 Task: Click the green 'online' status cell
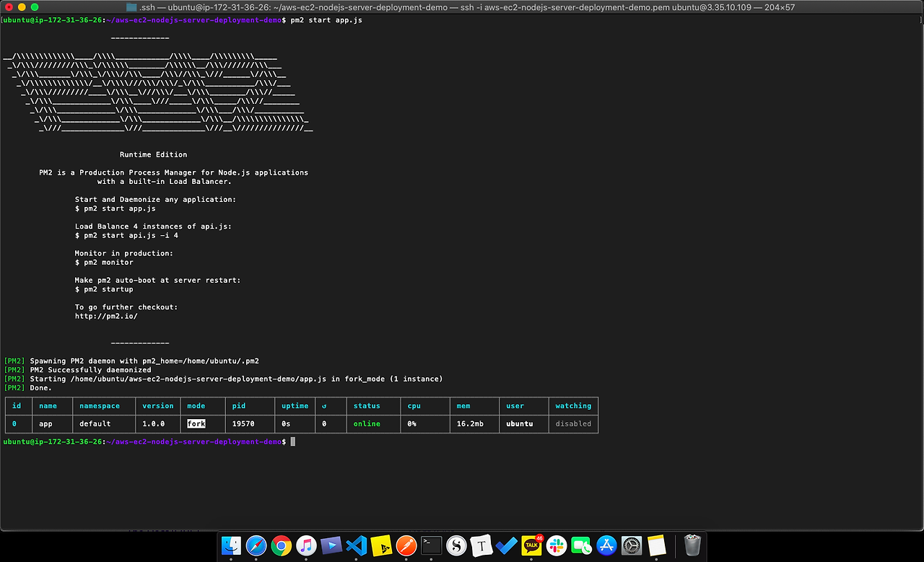tap(367, 423)
